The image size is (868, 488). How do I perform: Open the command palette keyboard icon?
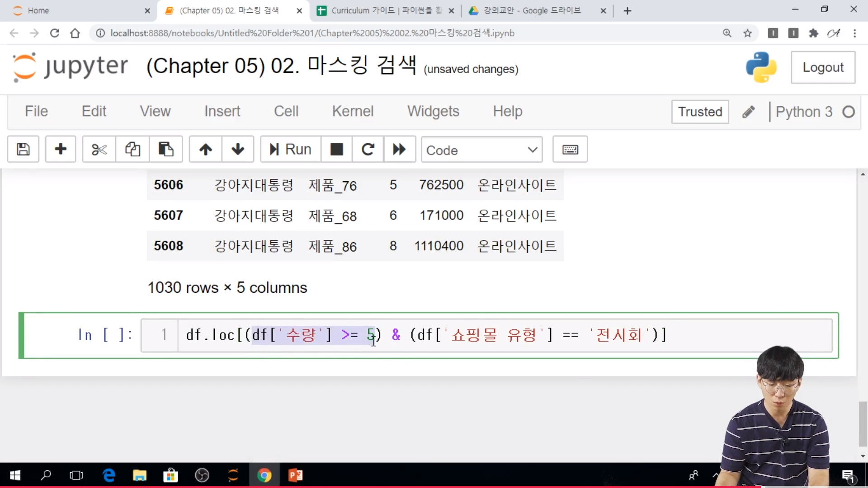tap(570, 149)
